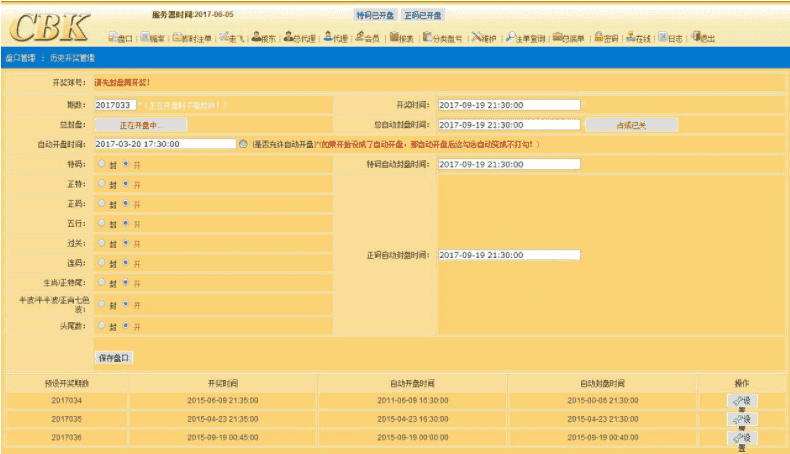
Task: Click the server time 2017-06-05 text
Action: coord(192,15)
